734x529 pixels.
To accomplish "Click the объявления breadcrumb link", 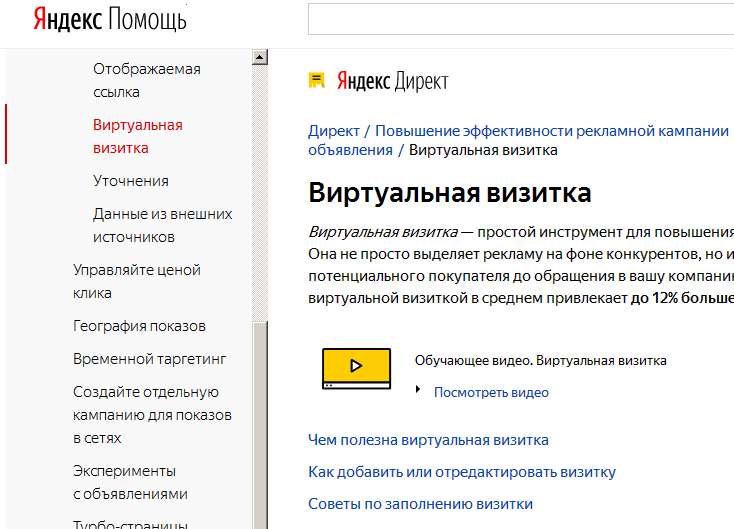I will (350, 150).
